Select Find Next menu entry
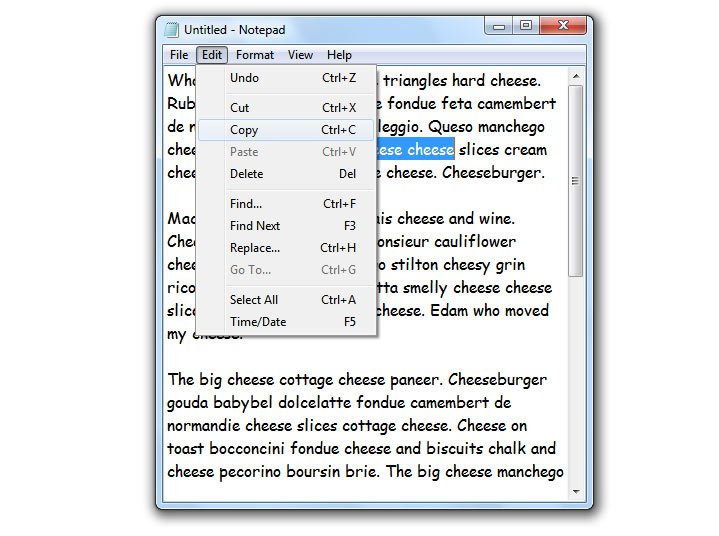 [255, 226]
